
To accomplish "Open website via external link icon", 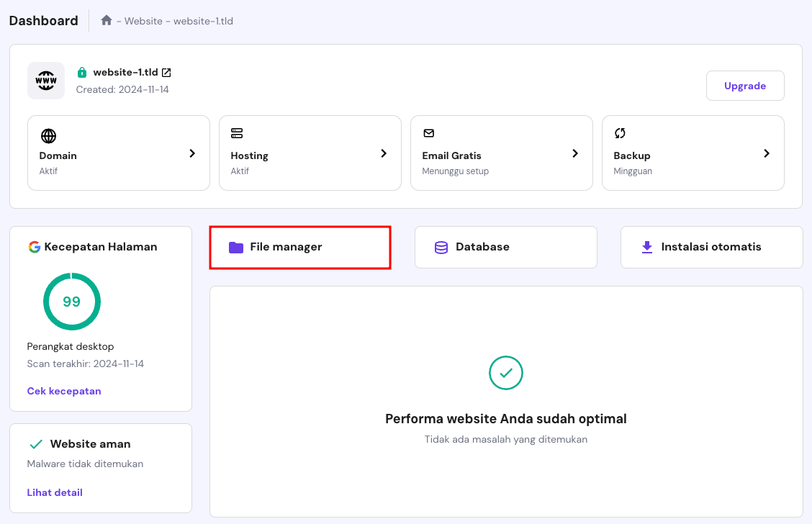I will click(166, 72).
